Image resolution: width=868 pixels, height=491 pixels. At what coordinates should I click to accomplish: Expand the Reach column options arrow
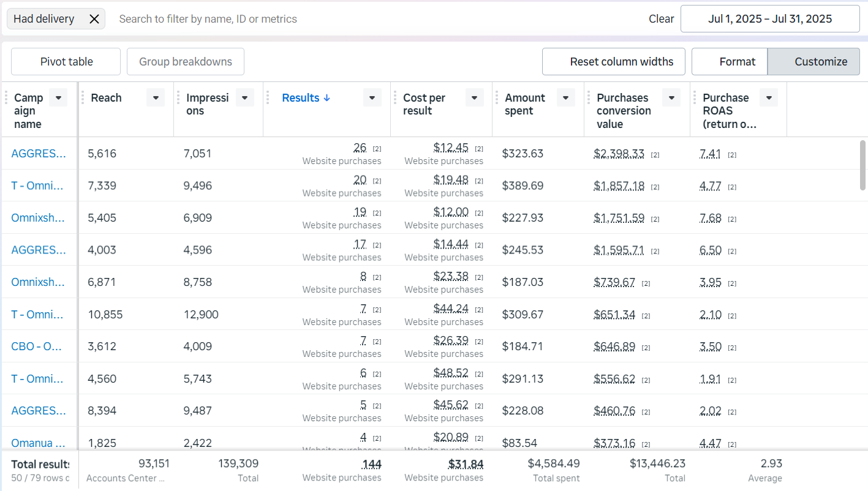tap(156, 98)
